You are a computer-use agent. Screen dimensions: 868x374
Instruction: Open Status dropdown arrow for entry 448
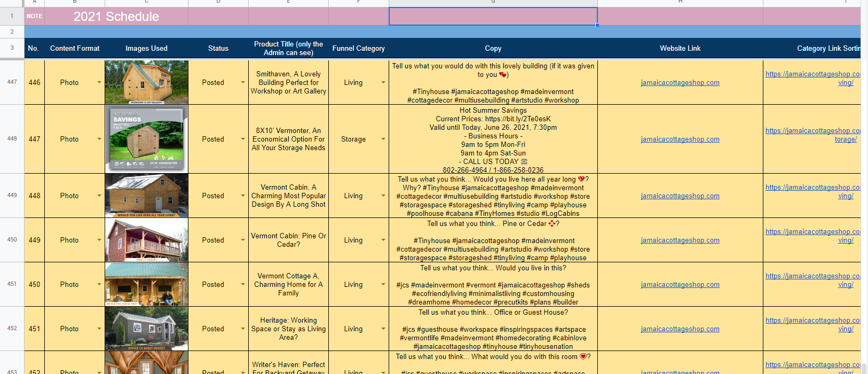(243, 196)
